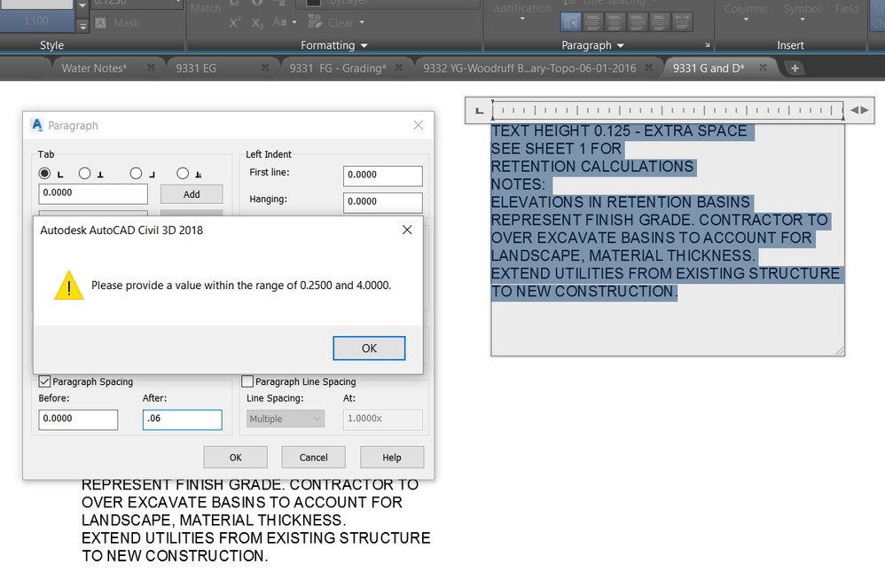Expand the Formatting panel
Screen dimensions: 885x588
pos(334,45)
